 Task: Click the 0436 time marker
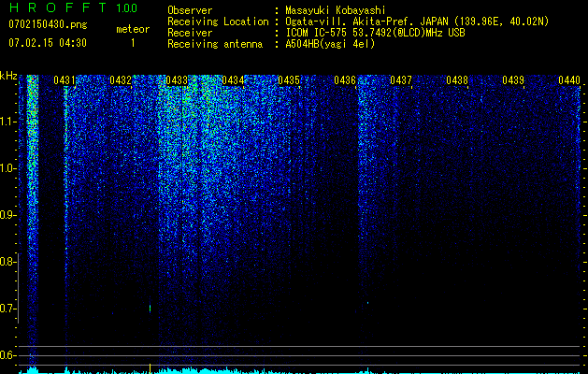coord(345,80)
